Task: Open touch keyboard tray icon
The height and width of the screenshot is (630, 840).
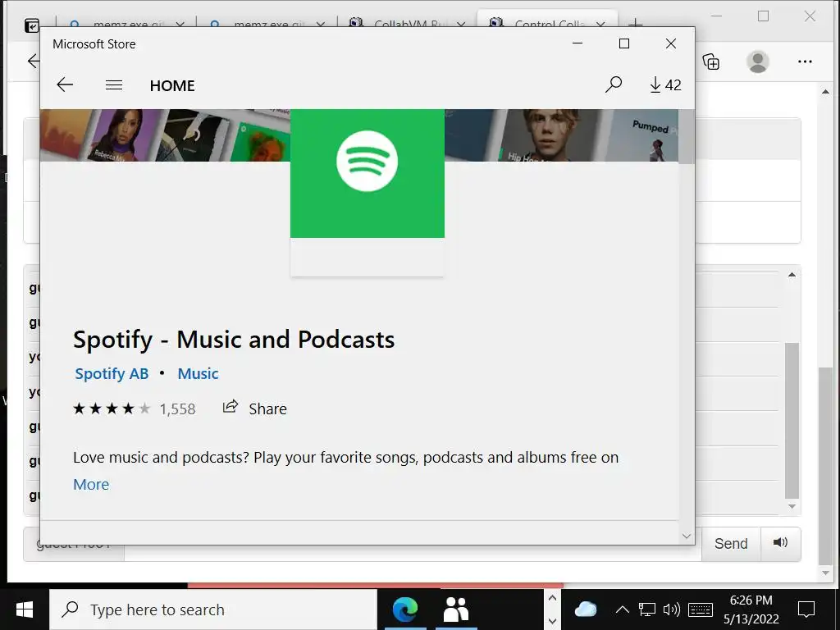Action: 701,609
